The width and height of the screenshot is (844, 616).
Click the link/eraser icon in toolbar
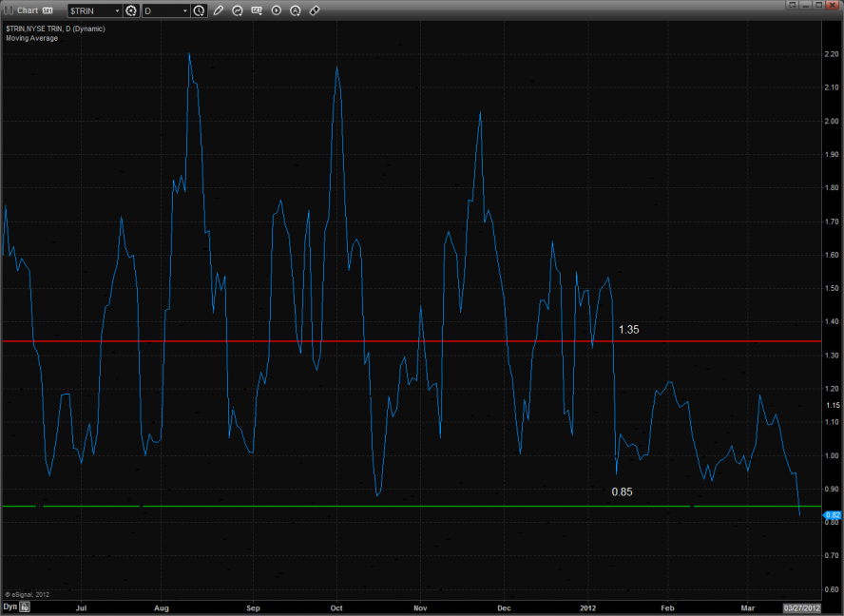click(315, 10)
